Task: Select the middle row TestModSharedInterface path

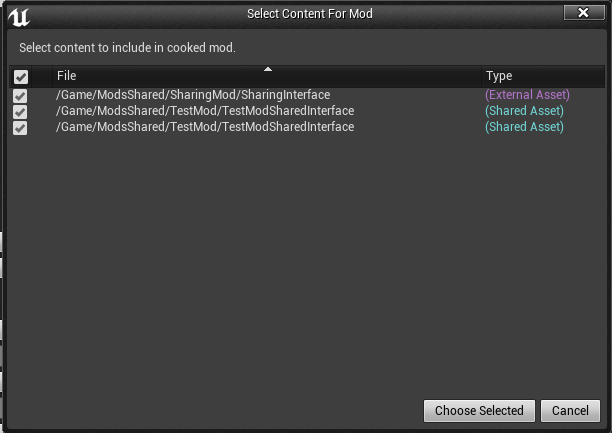Action: [205, 111]
